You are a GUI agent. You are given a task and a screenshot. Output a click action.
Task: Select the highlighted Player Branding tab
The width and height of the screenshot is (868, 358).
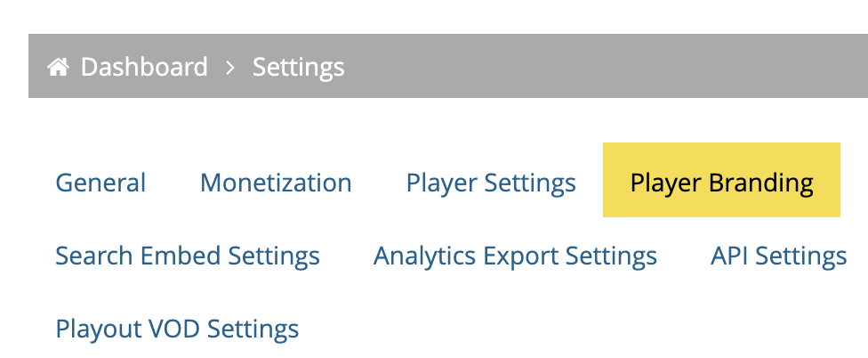pyautogui.click(x=721, y=180)
